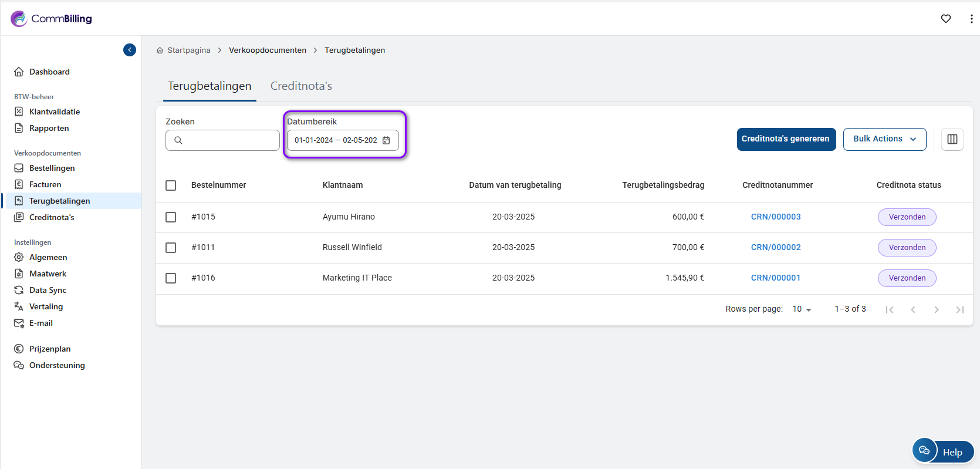Switch to the Creditnota's tab
The image size is (980, 469).
point(301,86)
